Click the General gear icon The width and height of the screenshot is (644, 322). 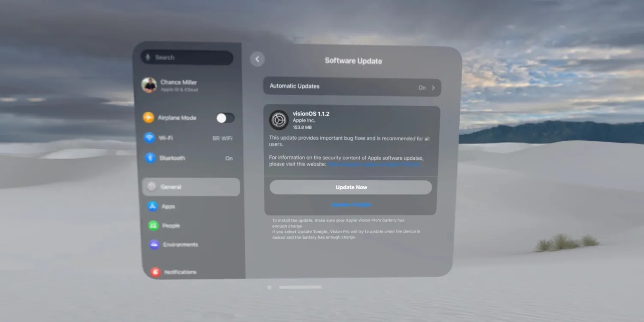[152, 186]
